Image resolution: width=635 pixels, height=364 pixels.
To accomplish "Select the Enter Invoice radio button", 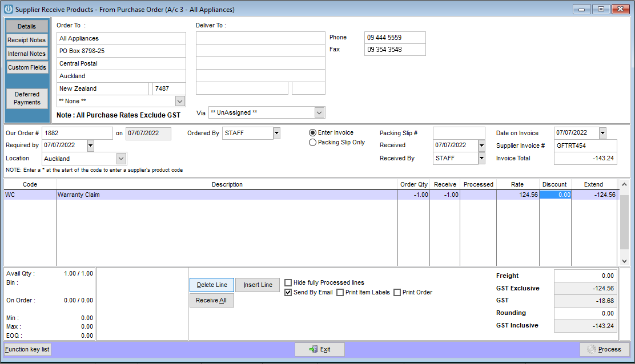I will [313, 132].
